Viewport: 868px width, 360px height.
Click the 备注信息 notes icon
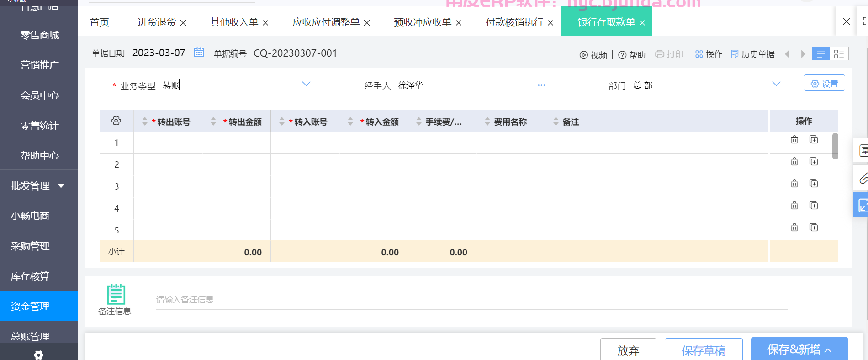pos(116,294)
